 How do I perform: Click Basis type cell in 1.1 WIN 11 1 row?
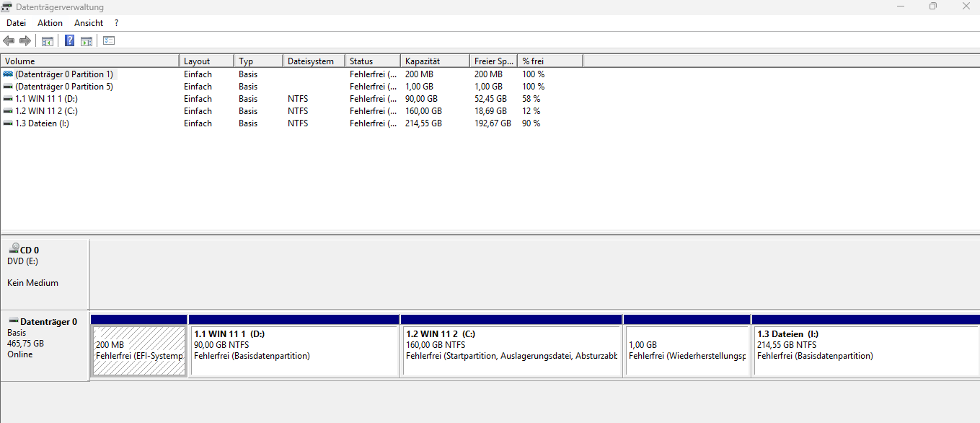click(x=248, y=99)
